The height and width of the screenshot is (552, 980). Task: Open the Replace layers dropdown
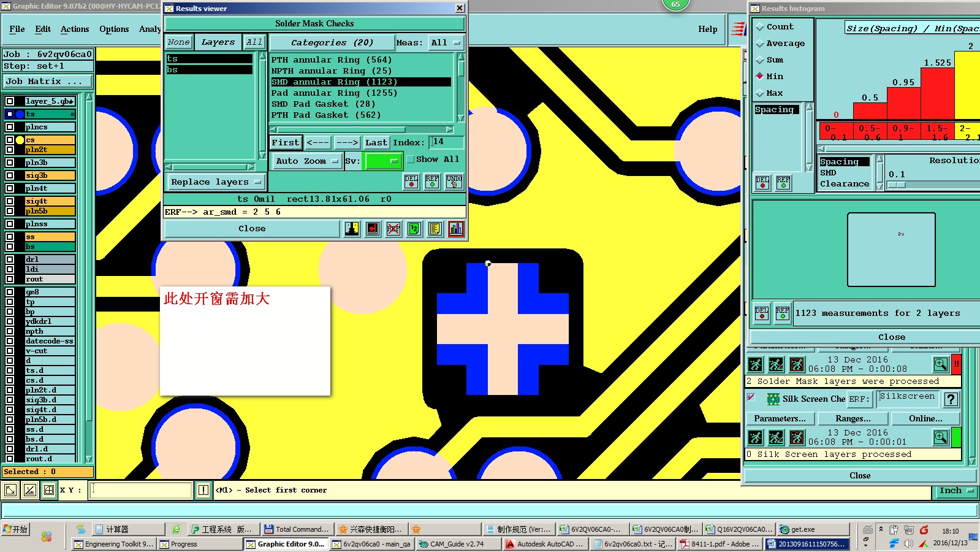click(x=216, y=182)
